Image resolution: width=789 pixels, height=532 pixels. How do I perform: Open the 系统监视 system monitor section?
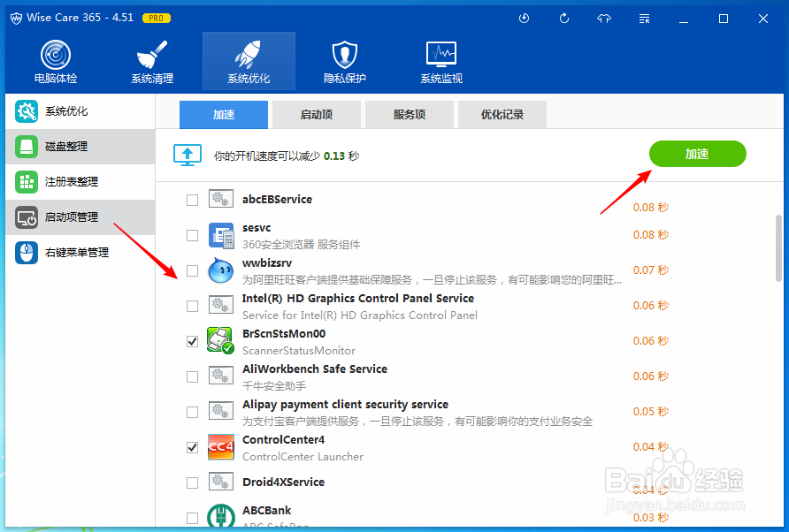click(441, 62)
